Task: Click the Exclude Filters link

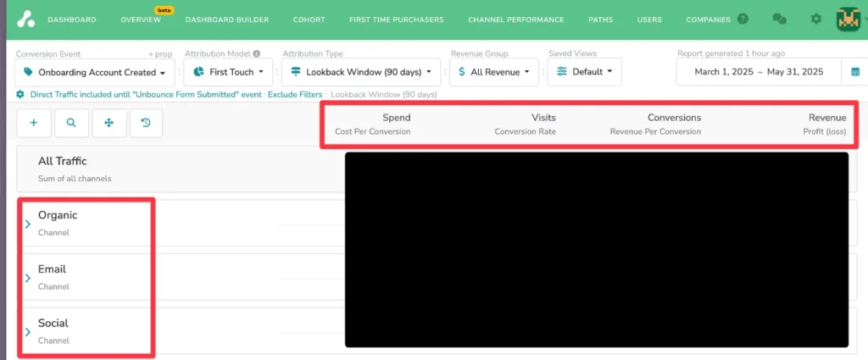Action: pyautogui.click(x=295, y=95)
